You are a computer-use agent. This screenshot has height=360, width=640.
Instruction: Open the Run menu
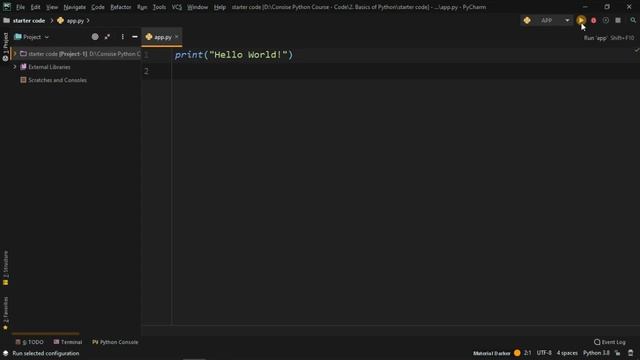142,7
